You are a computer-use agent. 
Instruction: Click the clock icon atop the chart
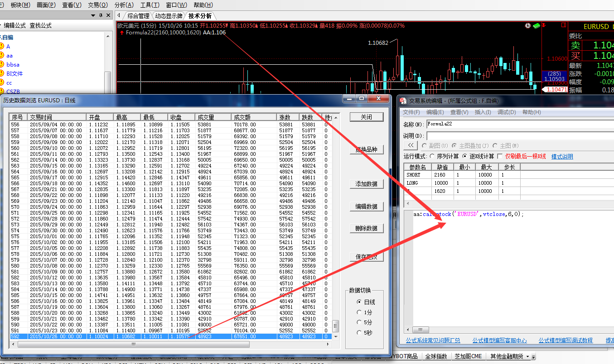point(527,25)
